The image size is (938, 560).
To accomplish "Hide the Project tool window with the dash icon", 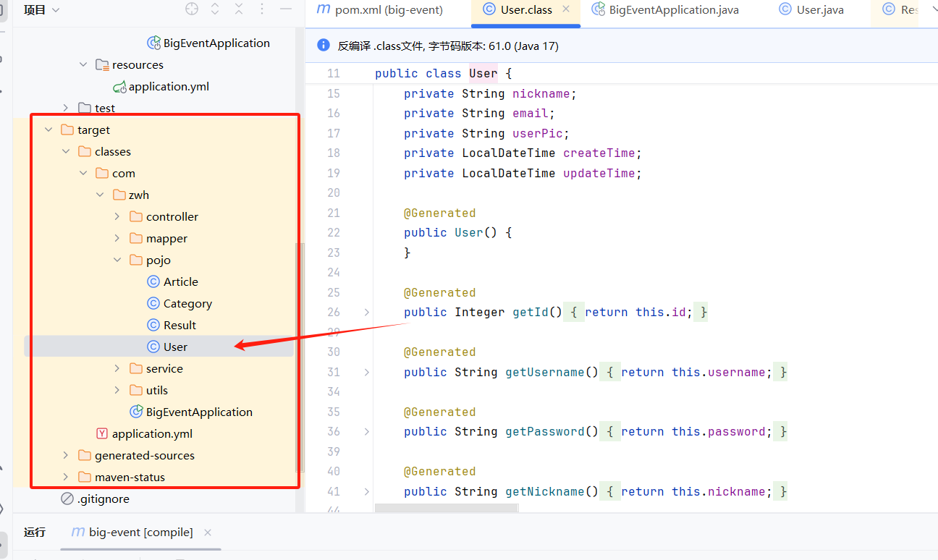I will coord(286,9).
